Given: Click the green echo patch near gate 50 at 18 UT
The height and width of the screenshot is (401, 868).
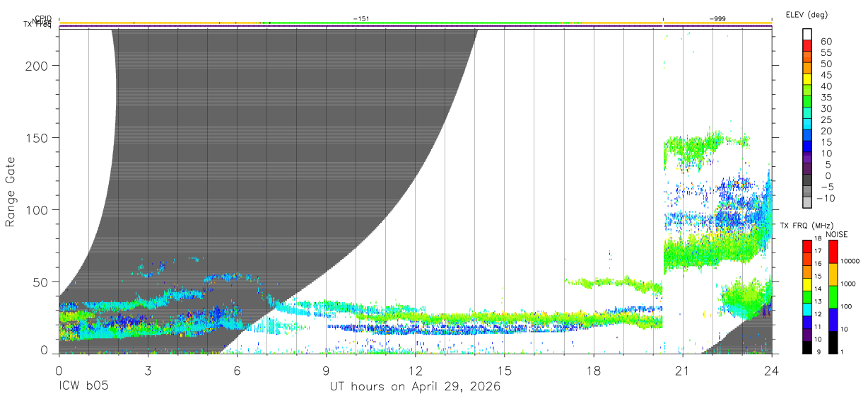Looking at the screenshot, I should coord(614,284).
